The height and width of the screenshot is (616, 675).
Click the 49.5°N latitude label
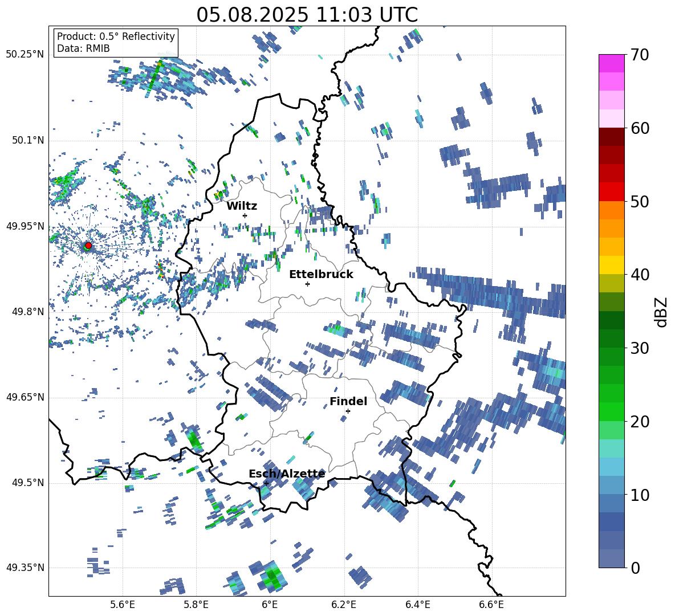pos(29,483)
